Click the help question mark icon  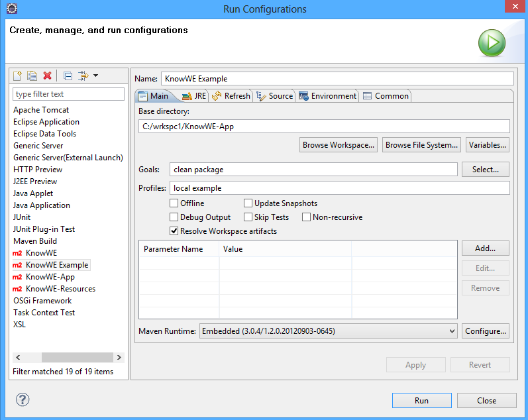tap(23, 399)
